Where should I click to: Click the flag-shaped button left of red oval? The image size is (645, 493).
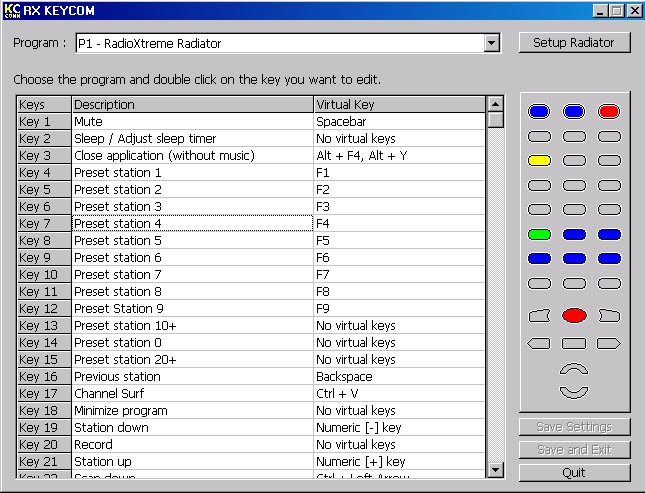pos(539,316)
